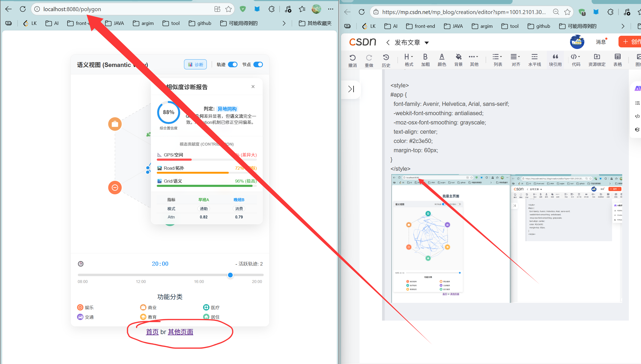Click the 其他页面 link
641x364 pixels.
click(x=181, y=332)
